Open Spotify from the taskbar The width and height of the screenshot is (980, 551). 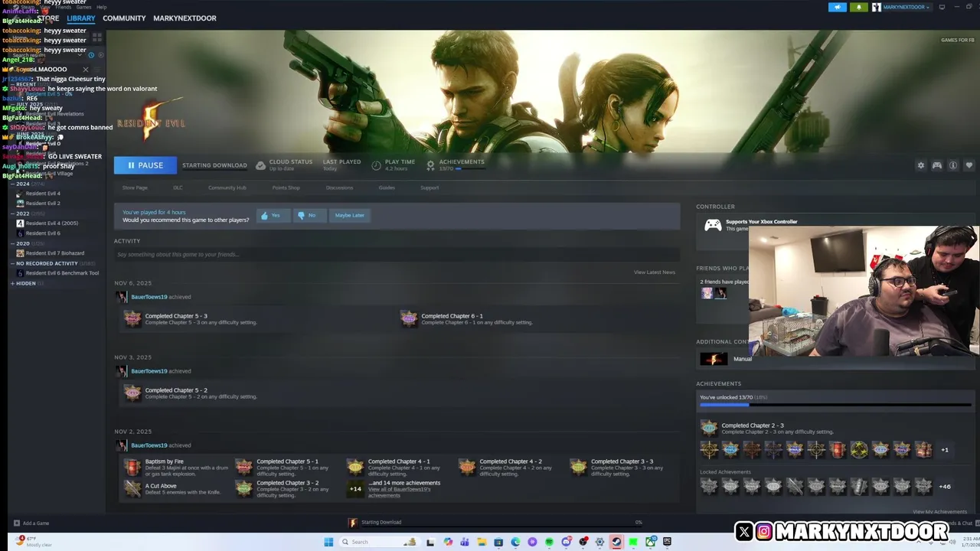pos(549,542)
